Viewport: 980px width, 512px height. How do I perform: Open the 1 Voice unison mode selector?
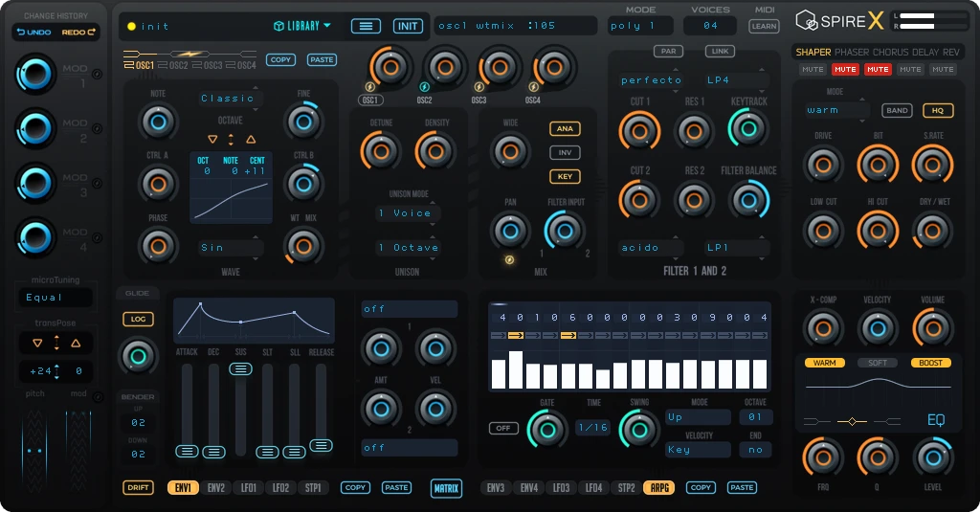click(x=408, y=213)
